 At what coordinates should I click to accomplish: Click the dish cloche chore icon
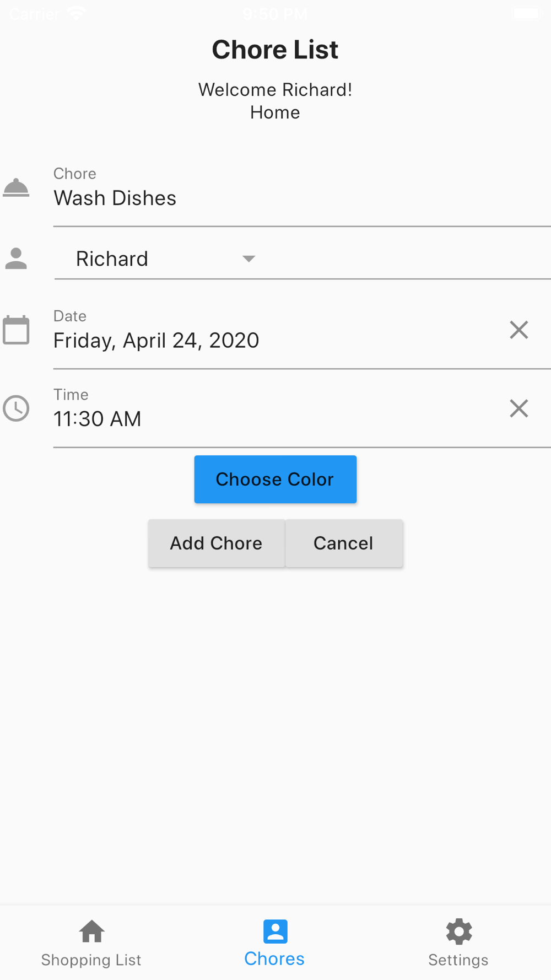[x=16, y=188]
